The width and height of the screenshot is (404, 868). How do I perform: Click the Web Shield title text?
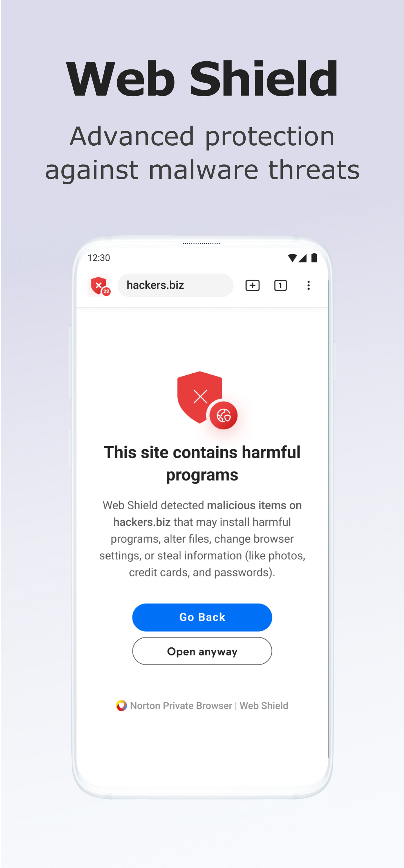[202, 78]
